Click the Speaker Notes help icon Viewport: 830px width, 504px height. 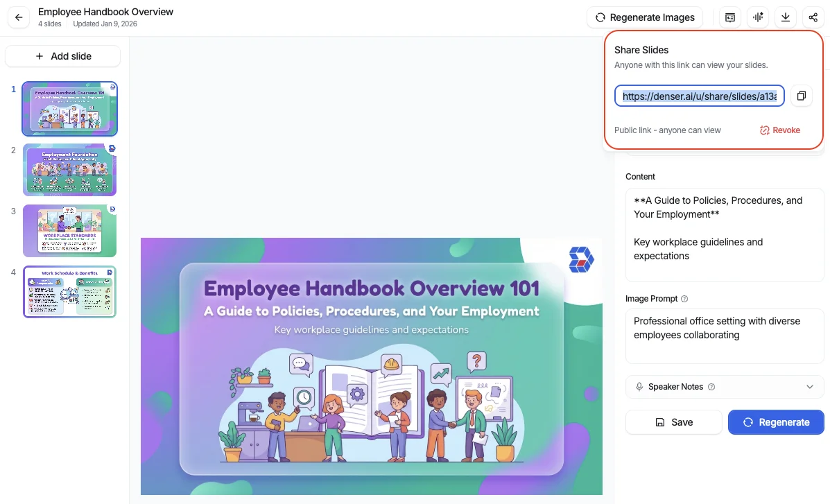(x=711, y=387)
